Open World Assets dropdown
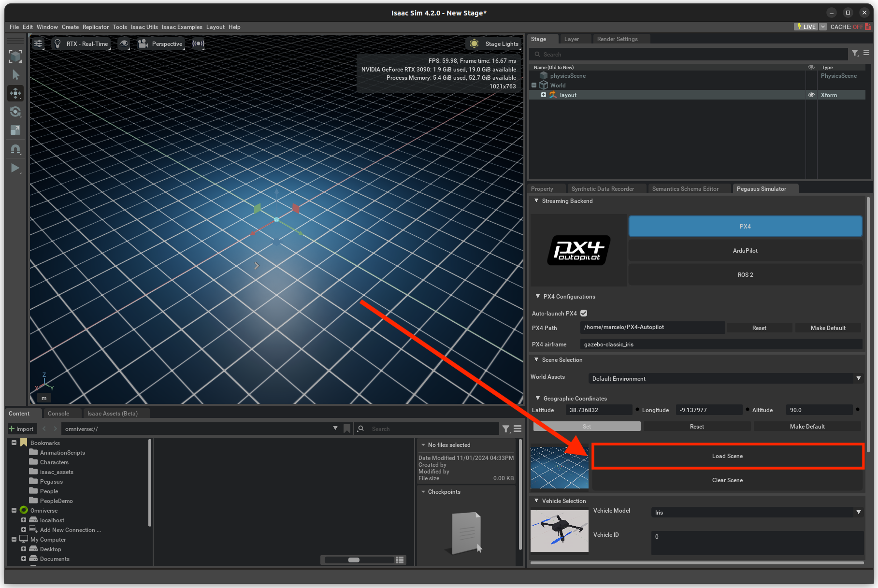Image resolution: width=878 pixels, height=588 pixels. (x=726, y=379)
